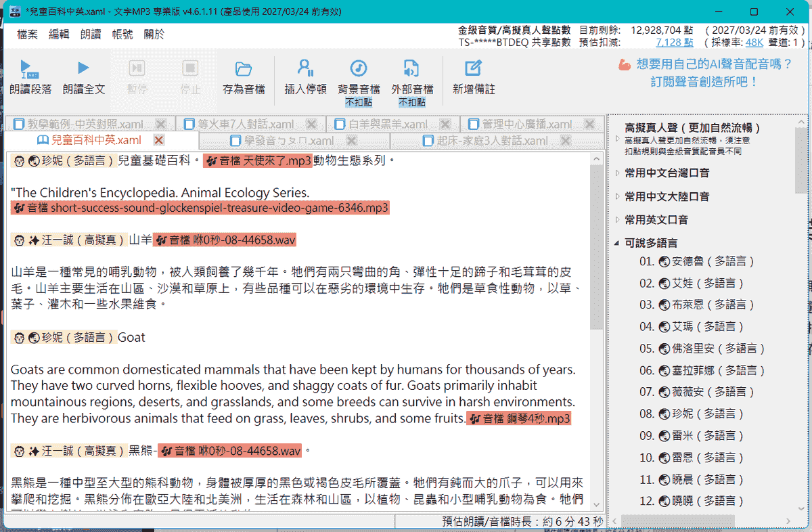Select the 背景音檔 background music icon
Image resolution: width=812 pixels, height=532 pixels.
pos(359,68)
